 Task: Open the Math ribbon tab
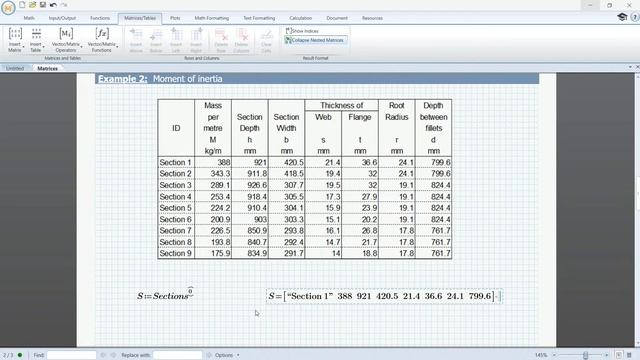click(x=29, y=18)
